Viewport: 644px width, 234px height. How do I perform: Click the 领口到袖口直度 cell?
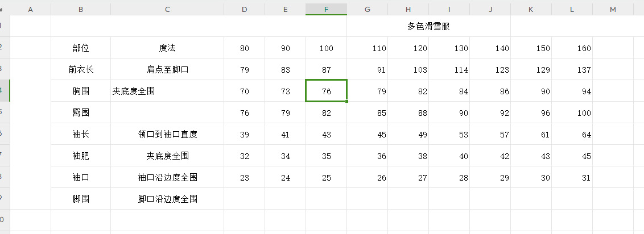pyautogui.click(x=167, y=135)
